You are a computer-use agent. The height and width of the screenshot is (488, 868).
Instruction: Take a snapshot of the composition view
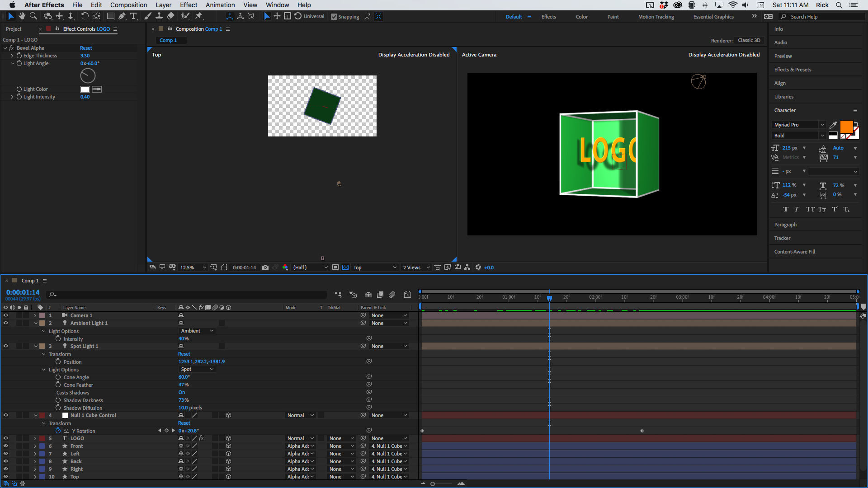point(265,267)
